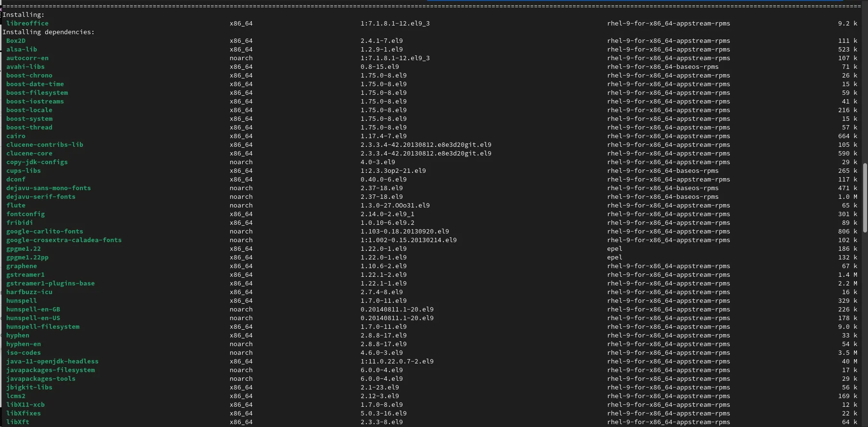This screenshot has height=427, width=868.
Task: Click boost-chrono package name
Action: pyautogui.click(x=29, y=75)
